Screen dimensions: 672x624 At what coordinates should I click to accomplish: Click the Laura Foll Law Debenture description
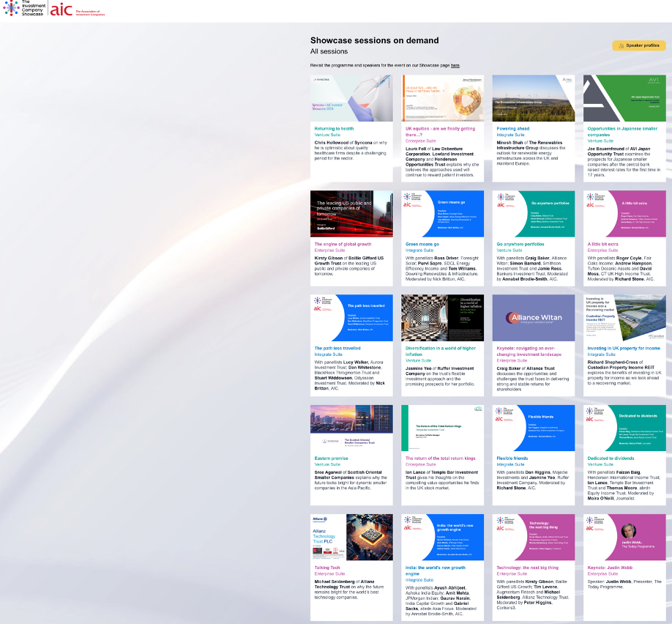pyautogui.click(x=442, y=162)
